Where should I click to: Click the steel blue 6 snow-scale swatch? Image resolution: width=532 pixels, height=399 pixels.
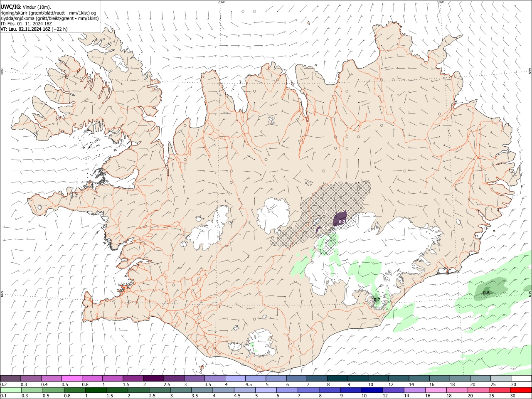click(x=296, y=379)
